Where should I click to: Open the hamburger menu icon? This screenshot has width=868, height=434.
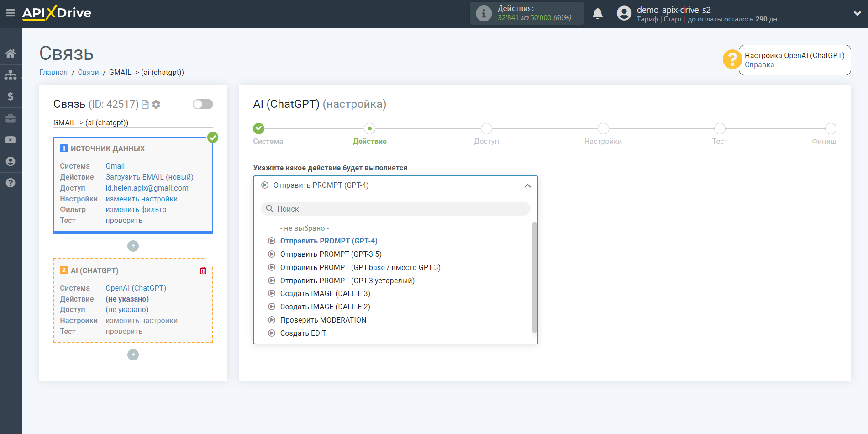(x=10, y=13)
